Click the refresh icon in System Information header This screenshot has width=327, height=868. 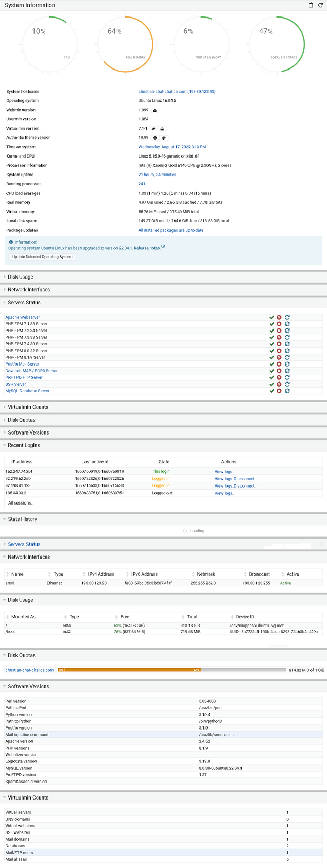pos(320,5)
